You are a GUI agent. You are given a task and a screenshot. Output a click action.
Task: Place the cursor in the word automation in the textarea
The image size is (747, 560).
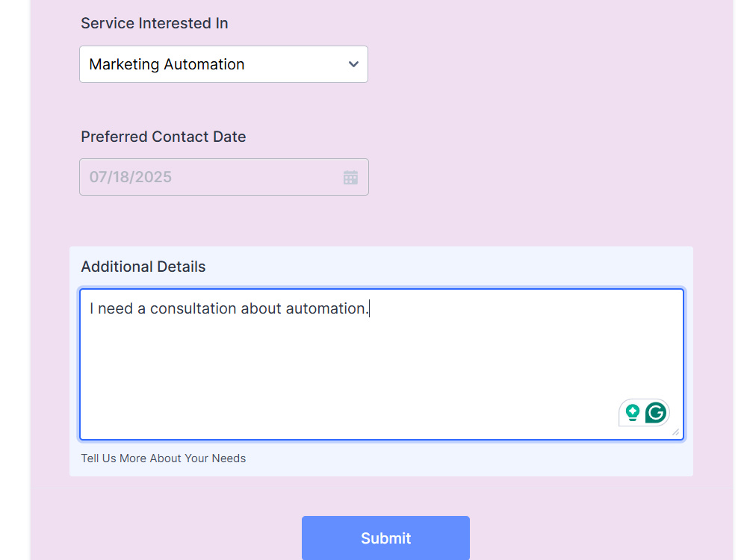coord(327,308)
